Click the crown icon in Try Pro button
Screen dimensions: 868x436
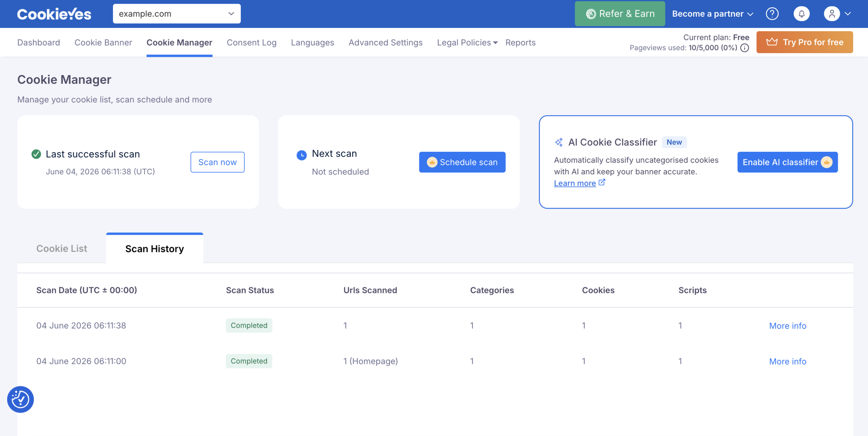coord(772,42)
